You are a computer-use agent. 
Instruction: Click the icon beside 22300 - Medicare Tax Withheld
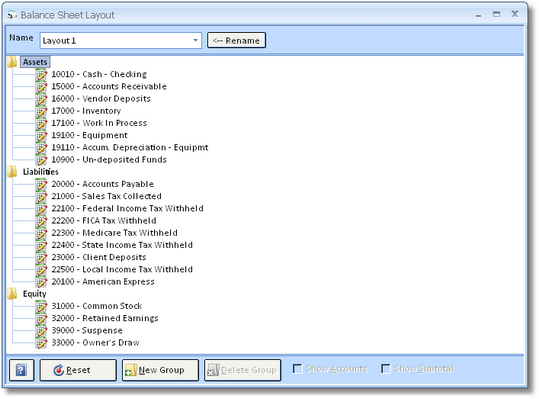click(41, 233)
